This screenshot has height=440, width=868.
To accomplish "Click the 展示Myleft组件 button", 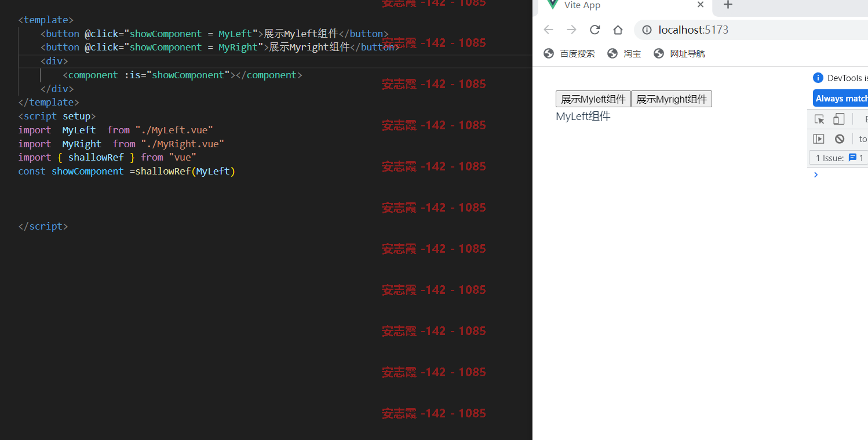I will (x=593, y=99).
